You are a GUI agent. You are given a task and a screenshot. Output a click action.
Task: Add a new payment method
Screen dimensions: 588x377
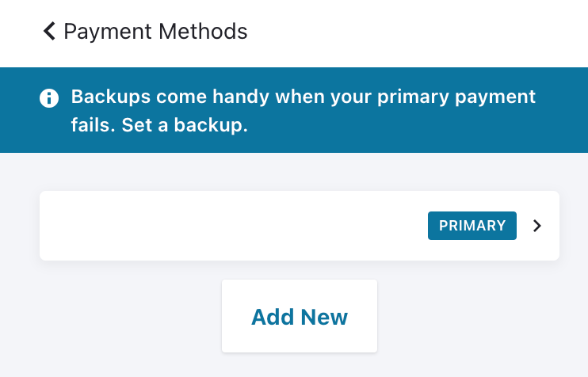coord(299,317)
